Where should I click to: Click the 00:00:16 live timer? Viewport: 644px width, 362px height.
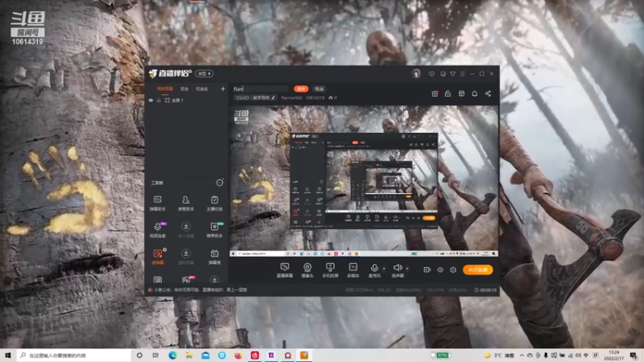(x=485, y=290)
